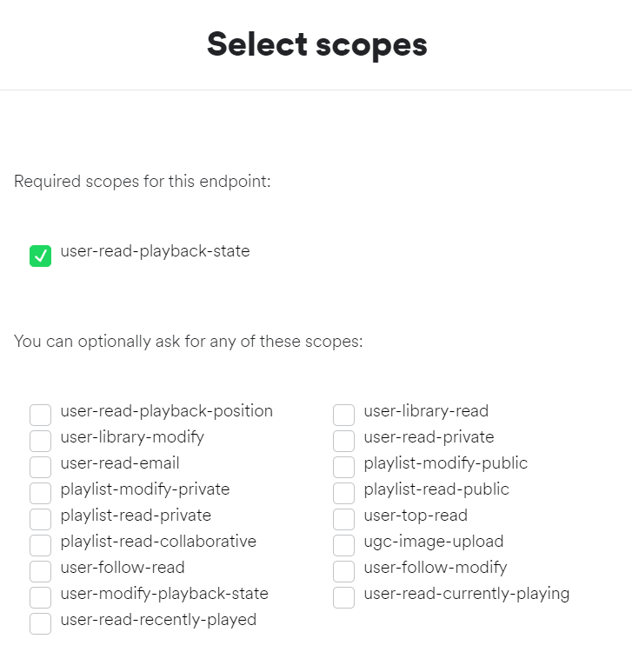Check the user-library-read scope
This screenshot has width=632, height=672.
(343, 415)
